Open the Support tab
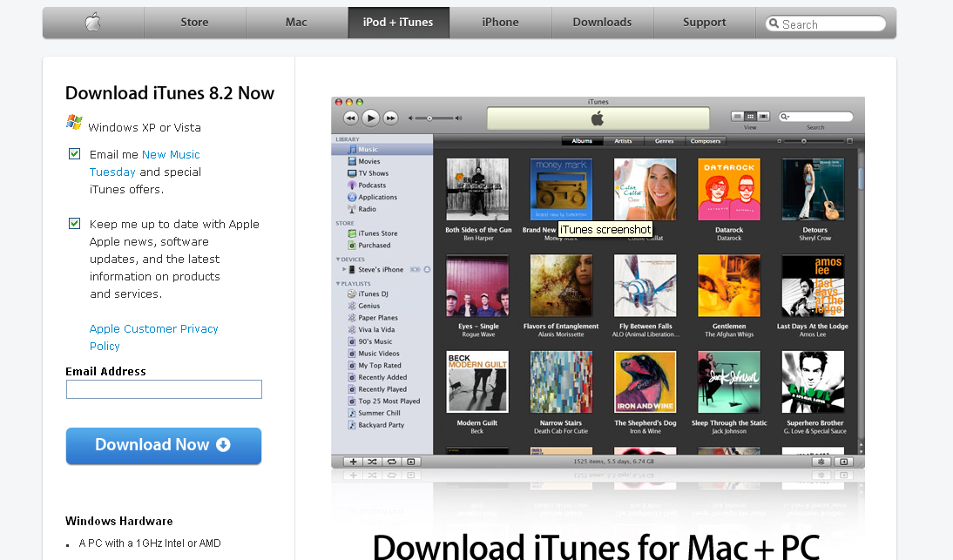 coord(705,23)
